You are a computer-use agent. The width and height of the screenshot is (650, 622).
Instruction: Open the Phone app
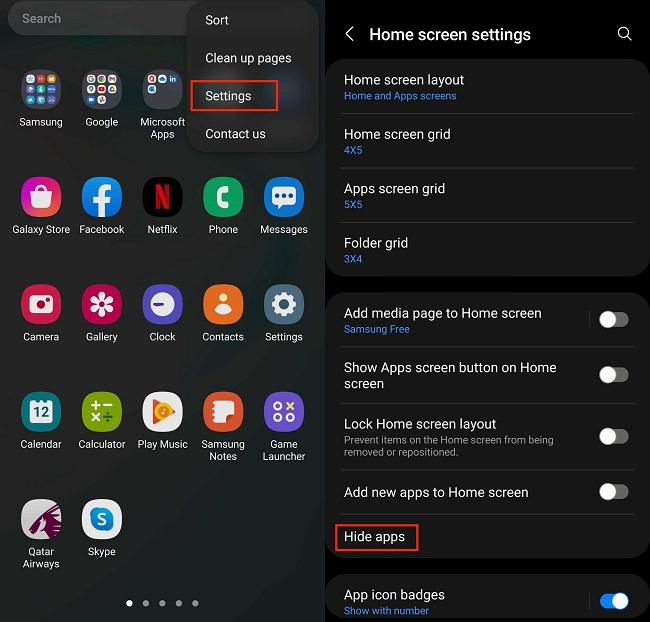223,197
